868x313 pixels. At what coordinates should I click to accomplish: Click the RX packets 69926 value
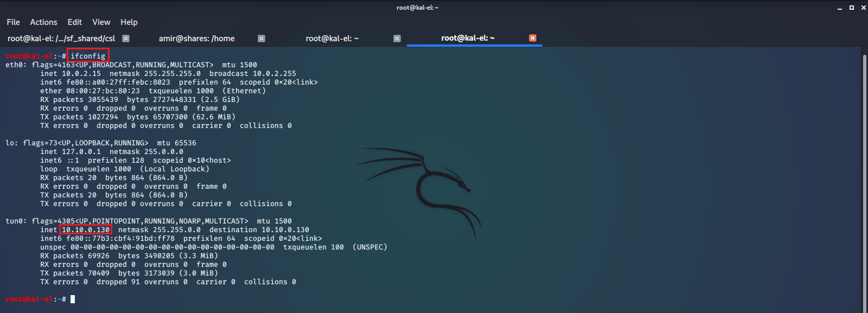[99, 255]
